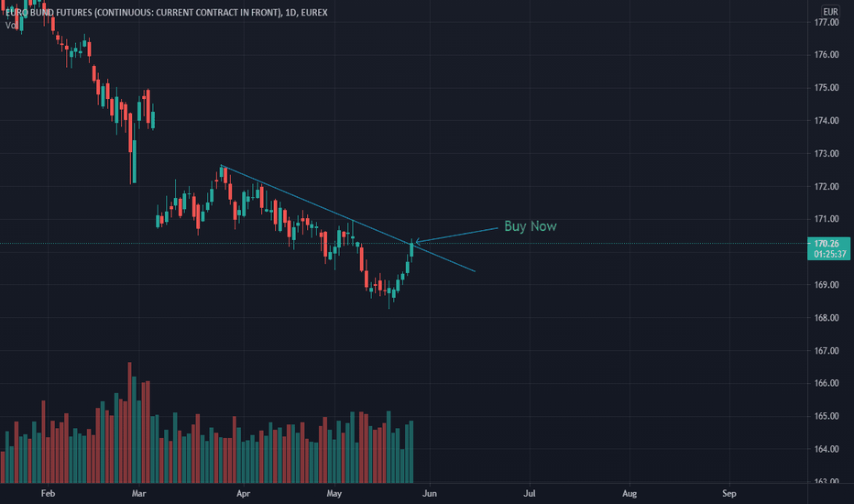Click the Jul label on time axis
854x504 pixels.
(530, 494)
